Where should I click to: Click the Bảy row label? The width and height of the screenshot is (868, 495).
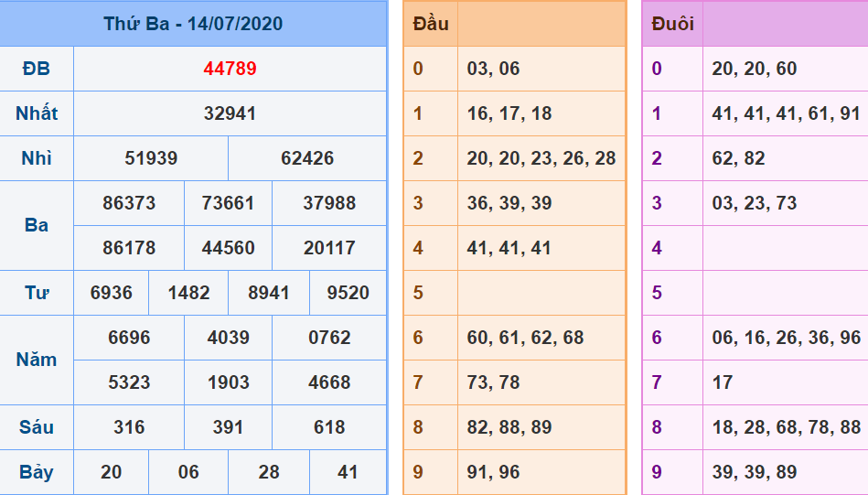[x=37, y=472]
